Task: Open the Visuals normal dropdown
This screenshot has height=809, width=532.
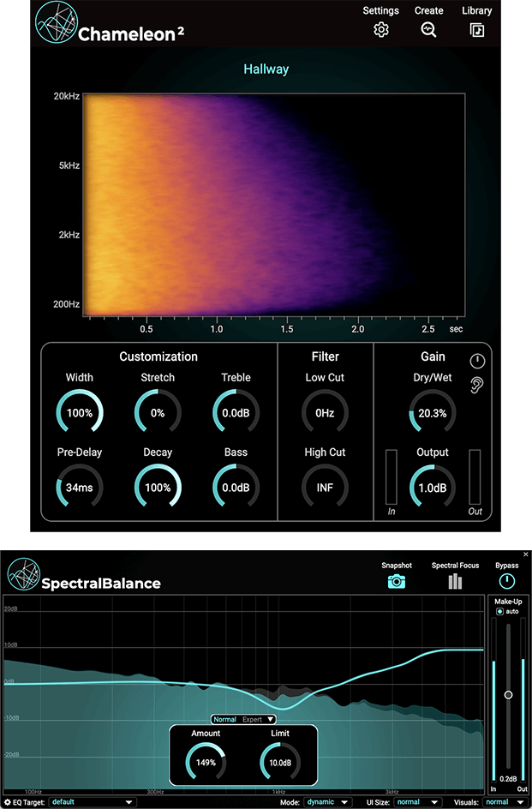Action: click(x=504, y=802)
